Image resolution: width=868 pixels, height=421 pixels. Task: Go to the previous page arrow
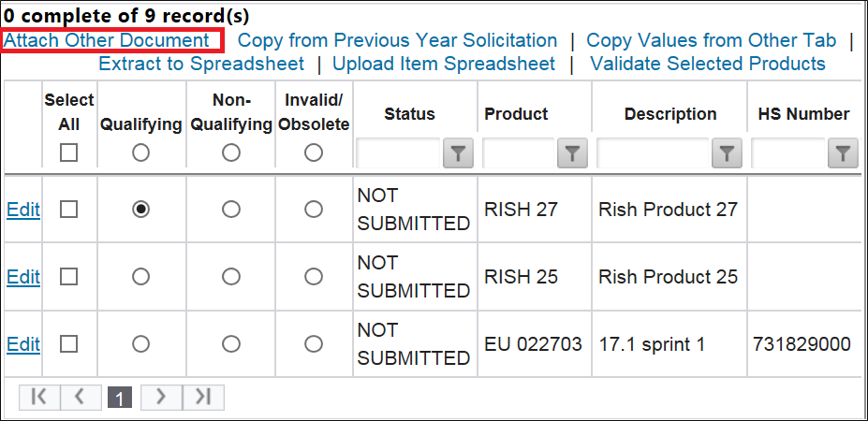coord(81,398)
